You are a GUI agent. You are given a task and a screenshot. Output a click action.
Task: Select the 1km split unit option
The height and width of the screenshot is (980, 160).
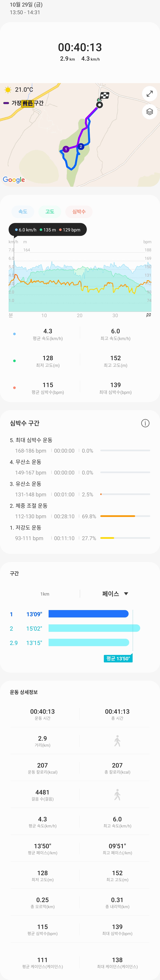pyautogui.click(x=45, y=594)
